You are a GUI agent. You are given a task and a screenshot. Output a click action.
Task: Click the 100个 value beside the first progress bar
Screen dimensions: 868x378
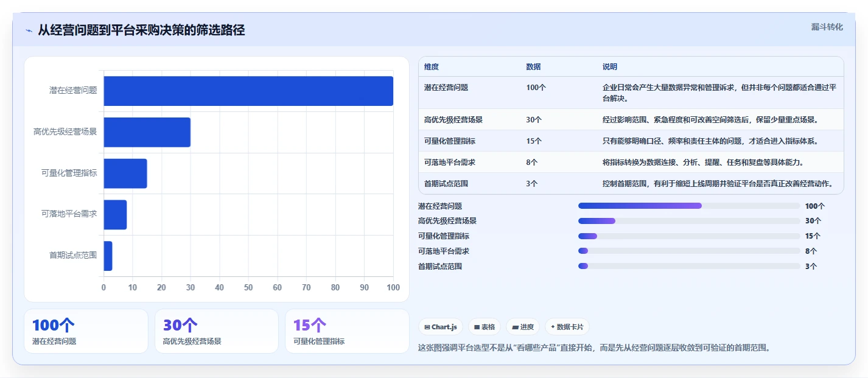pyautogui.click(x=815, y=206)
